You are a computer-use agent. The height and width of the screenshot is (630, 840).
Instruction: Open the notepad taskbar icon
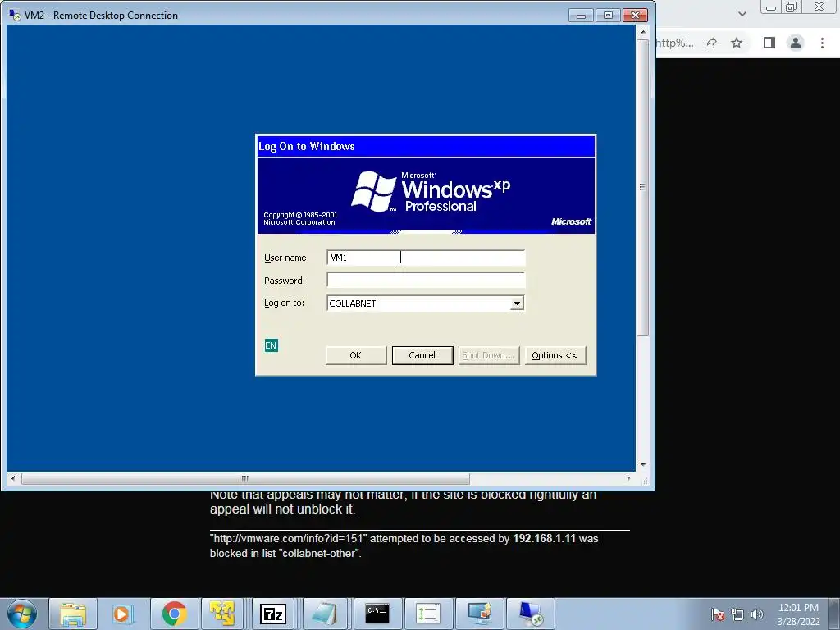pos(324,614)
